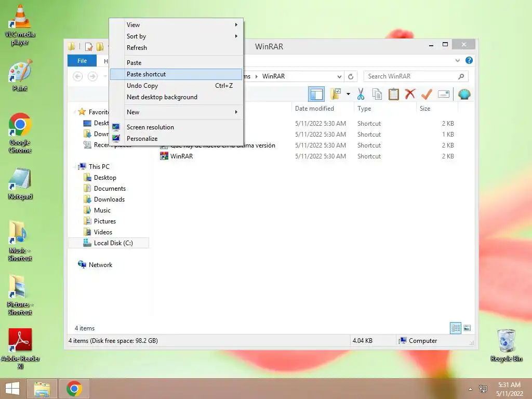Open Adobe Reader XI desktop shortcut
The height and width of the screenshot is (399, 532).
(20, 349)
